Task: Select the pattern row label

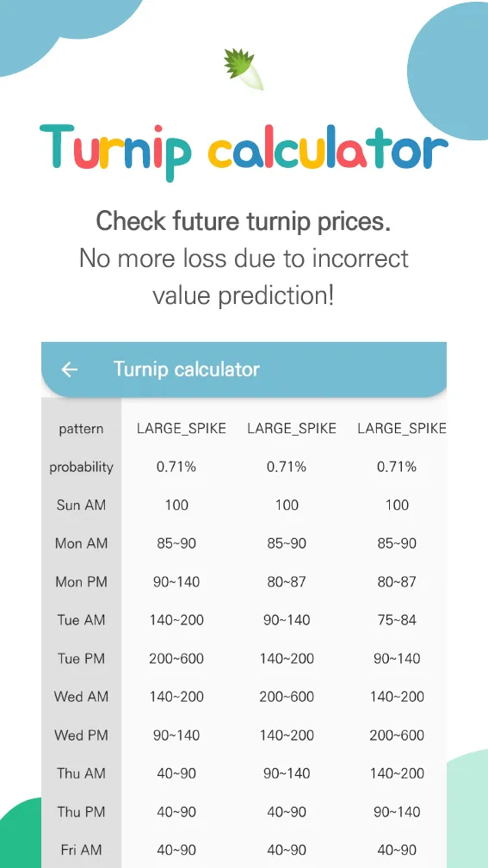Action: click(81, 429)
